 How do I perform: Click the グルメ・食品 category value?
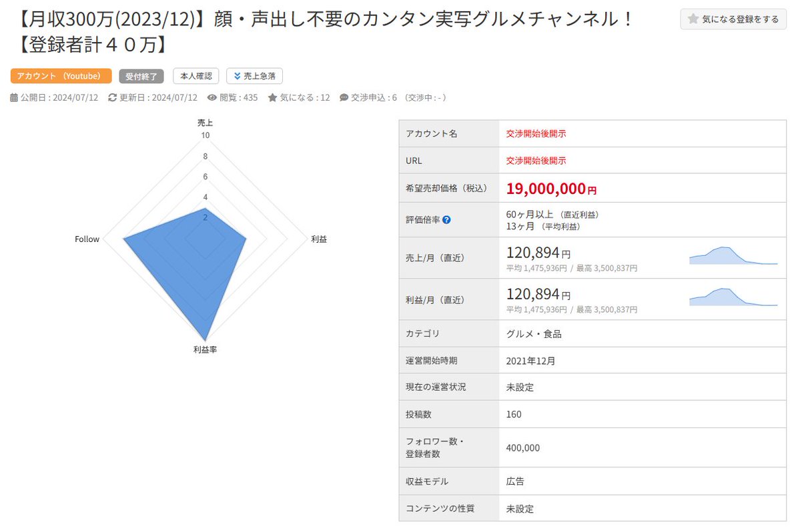pyautogui.click(x=534, y=334)
